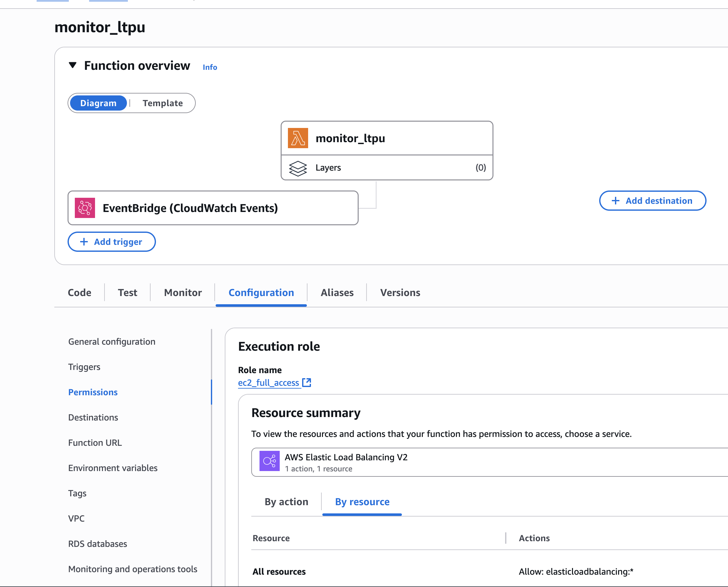Click the Add destination button
Viewport: 728px width, 587px height.
652,201
